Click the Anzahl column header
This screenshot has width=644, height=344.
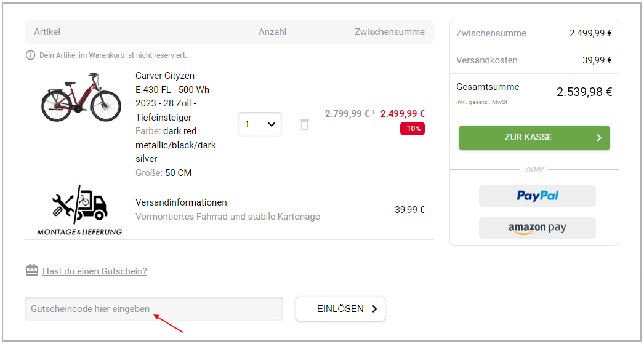pos(272,32)
